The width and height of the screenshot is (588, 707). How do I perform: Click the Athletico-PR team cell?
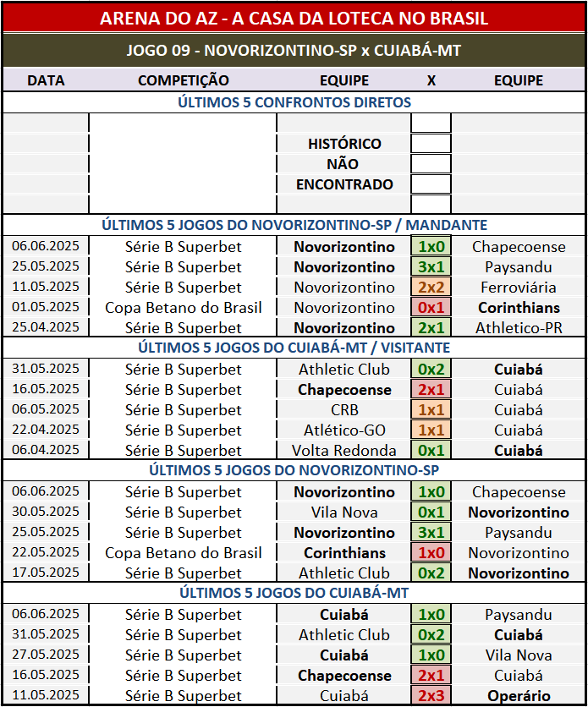pos(519,328)
